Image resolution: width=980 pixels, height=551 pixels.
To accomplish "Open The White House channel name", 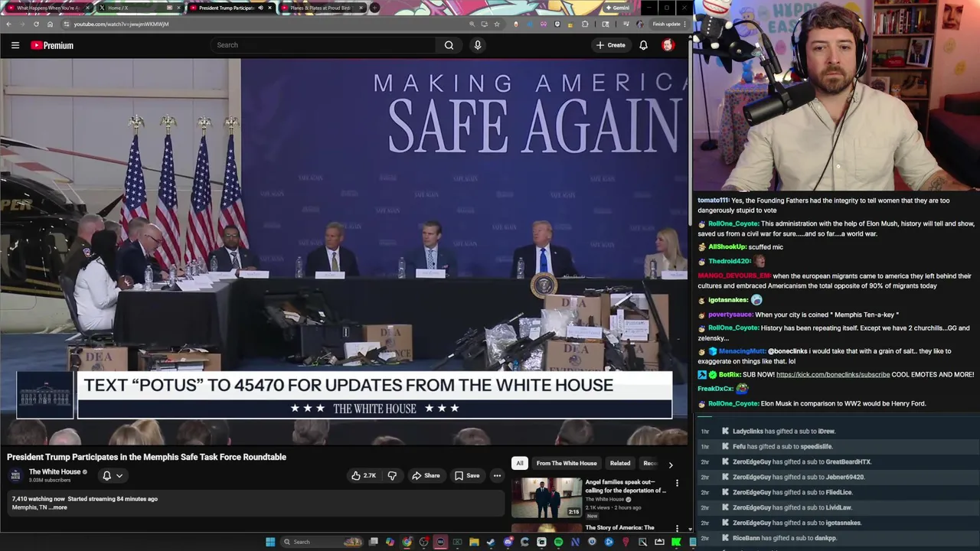I will click(x=54, y=471).
